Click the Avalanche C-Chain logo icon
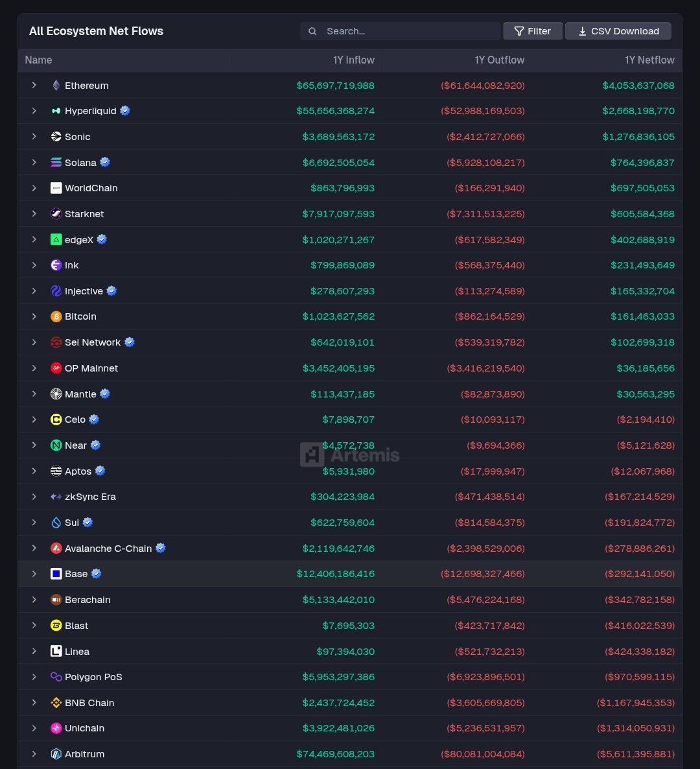The width and height of the screenshot is (700, 769). pyautogui.click(x=56, y=549)
